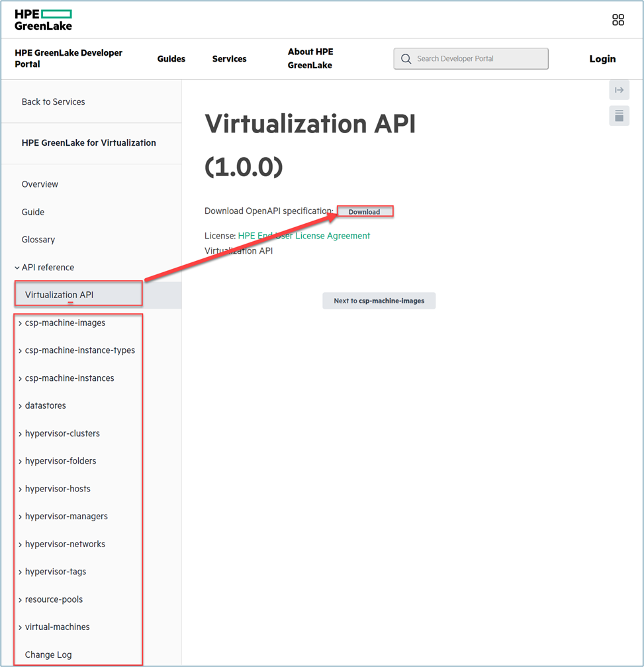Open csp-machine-instance-types in sidebar
Screen dimensions: 644x667
click(80, 350)
